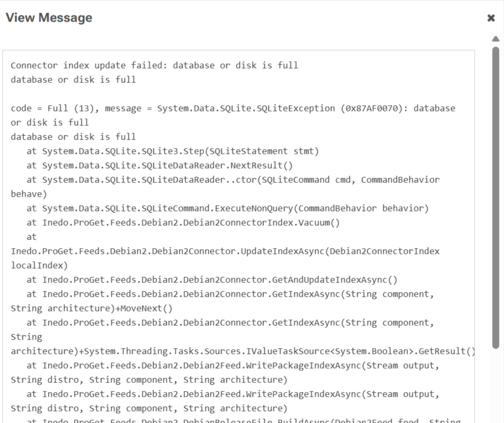Click the Debian2ConnectorIndex.Vacuum() line
The height and width of the screenshot is (423, 504).
coord(183,223)
